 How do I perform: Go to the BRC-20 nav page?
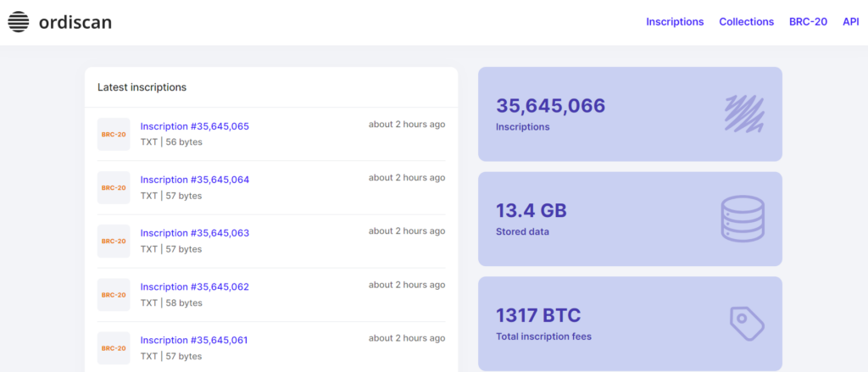point(808,22)
